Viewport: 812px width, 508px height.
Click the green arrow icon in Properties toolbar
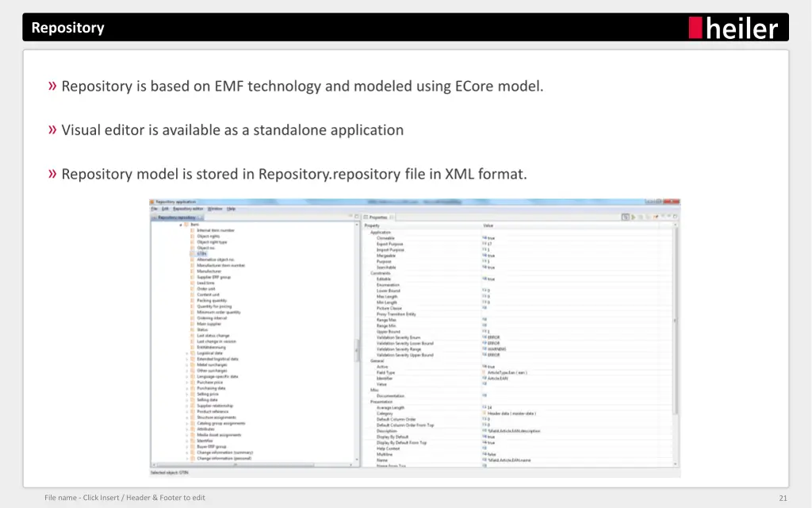coord(634,217)
